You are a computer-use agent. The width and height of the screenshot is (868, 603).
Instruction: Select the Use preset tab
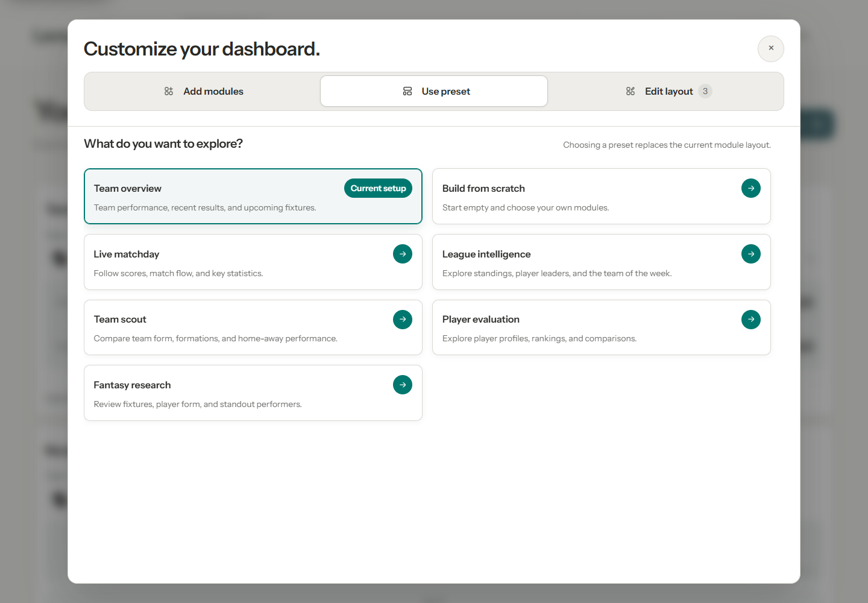click(434, 91)
